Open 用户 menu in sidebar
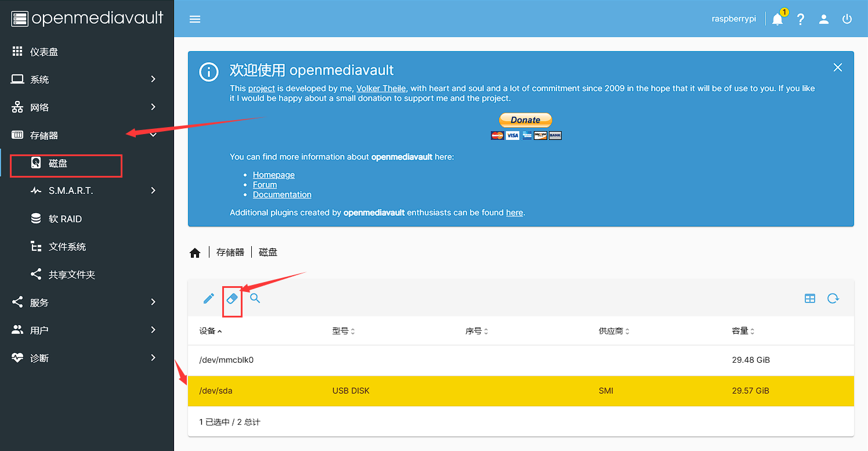This screenshot has width=868, height=451. point(87,330)
